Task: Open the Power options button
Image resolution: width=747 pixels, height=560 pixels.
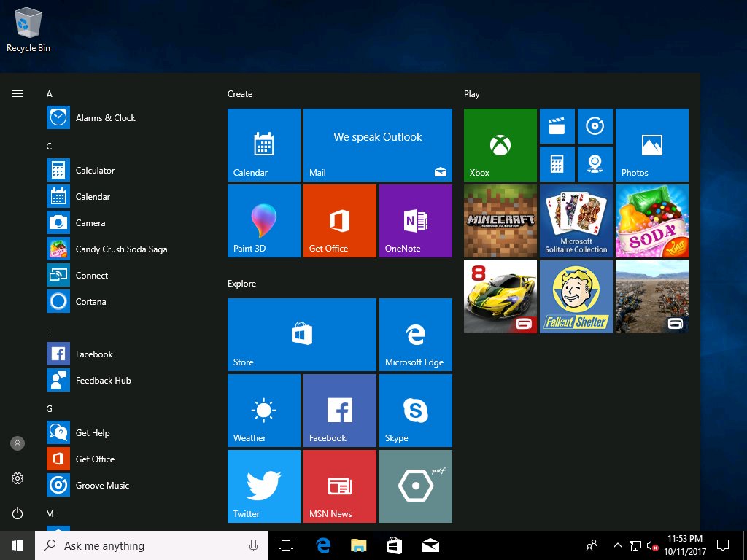Action: point(18,513)
